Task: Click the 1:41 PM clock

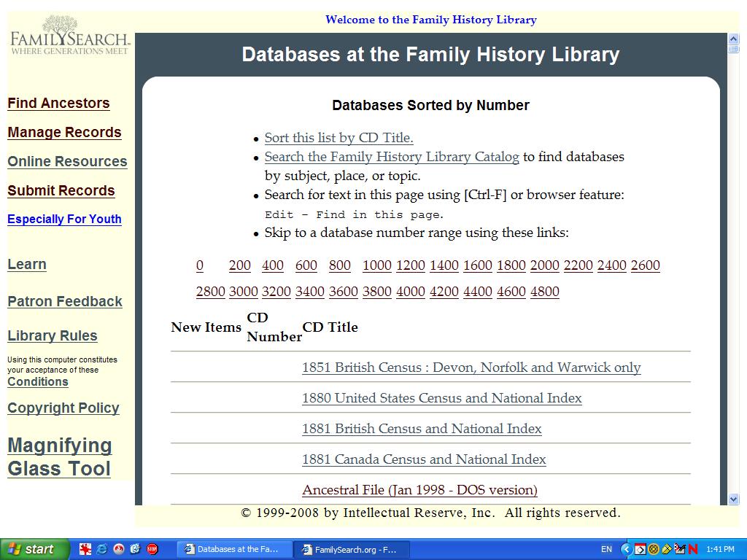Action: [x=720, y=549]
